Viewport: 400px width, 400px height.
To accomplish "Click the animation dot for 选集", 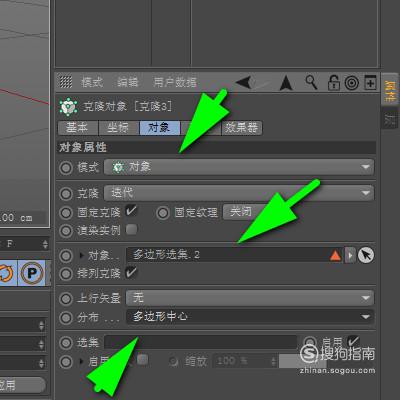I will pyautogui.click(x=66, y=343).
